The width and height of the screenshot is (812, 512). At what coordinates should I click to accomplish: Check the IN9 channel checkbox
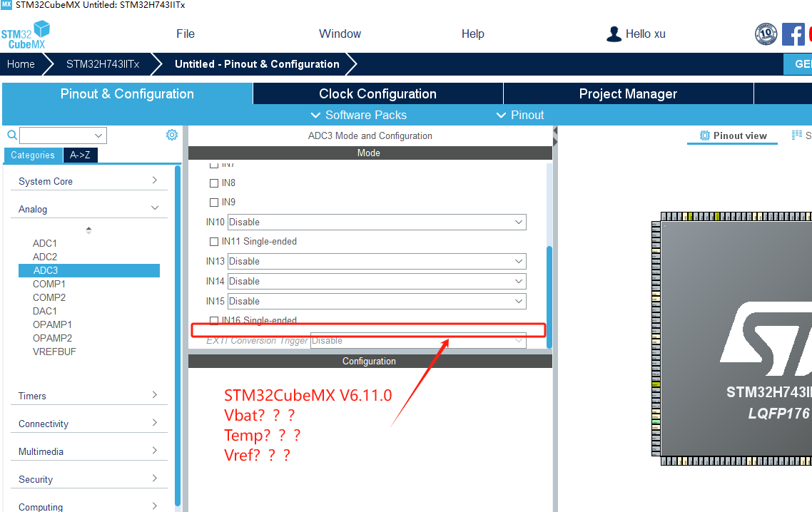[x=213, y=202]
